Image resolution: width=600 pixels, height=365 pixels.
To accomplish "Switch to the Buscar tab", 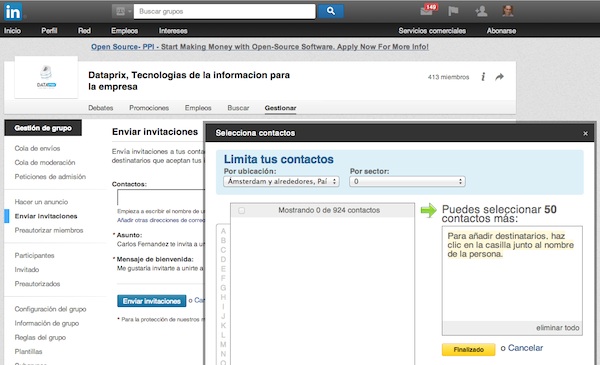I will (x=238, y=108).
